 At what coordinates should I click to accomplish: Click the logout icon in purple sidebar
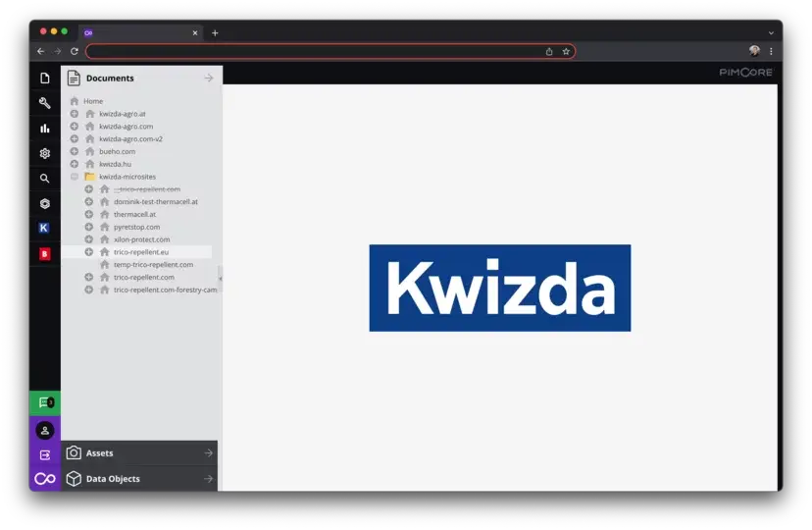point(45,454)
